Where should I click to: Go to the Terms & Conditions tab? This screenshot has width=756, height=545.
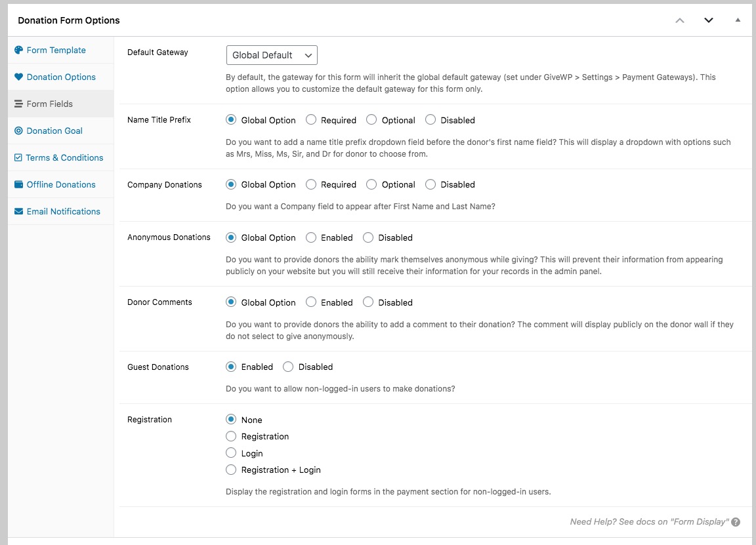point(61,157)
